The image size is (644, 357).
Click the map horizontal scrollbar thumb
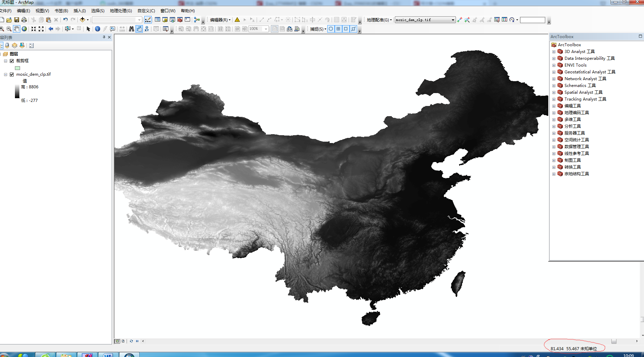[614, 341]
